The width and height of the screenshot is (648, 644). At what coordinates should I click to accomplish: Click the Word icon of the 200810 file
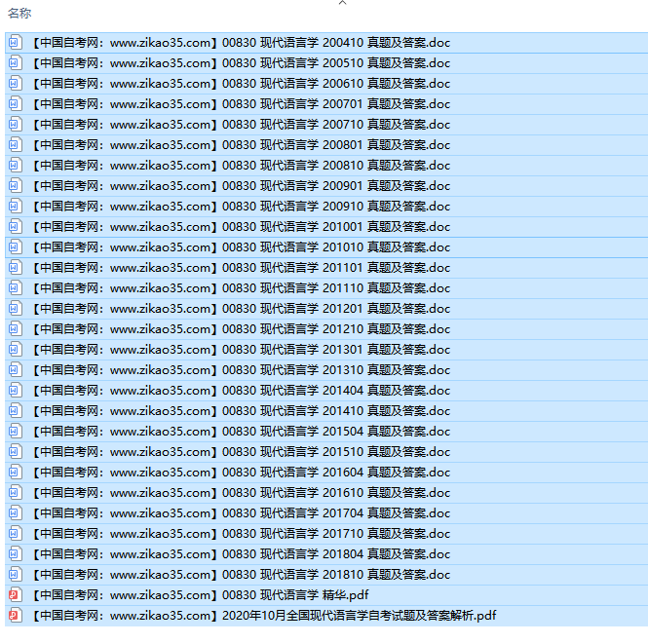(x=16, y=166)
